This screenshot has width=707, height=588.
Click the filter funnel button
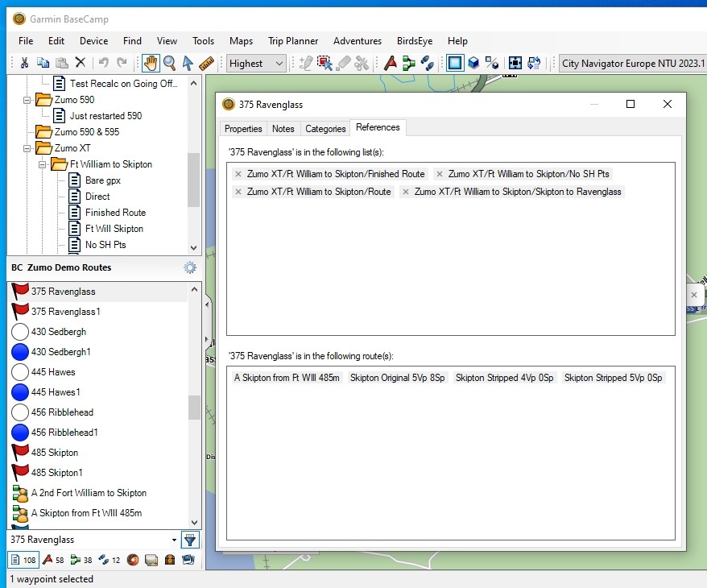coord(190,540)
